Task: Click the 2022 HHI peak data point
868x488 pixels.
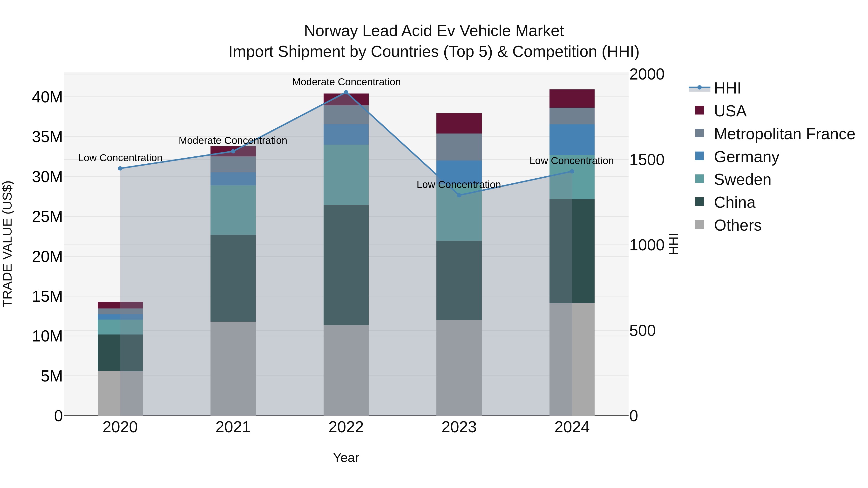Action: (x=346, y=92)
